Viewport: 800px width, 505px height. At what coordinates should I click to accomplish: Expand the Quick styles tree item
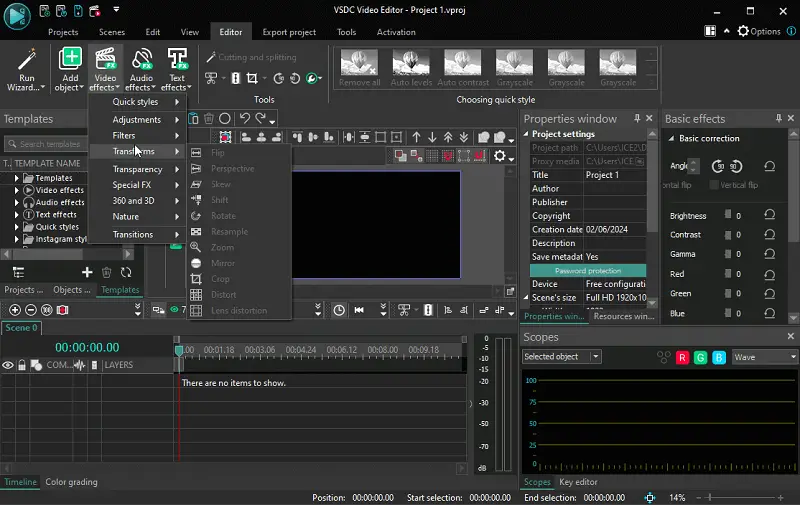[16, 227]
